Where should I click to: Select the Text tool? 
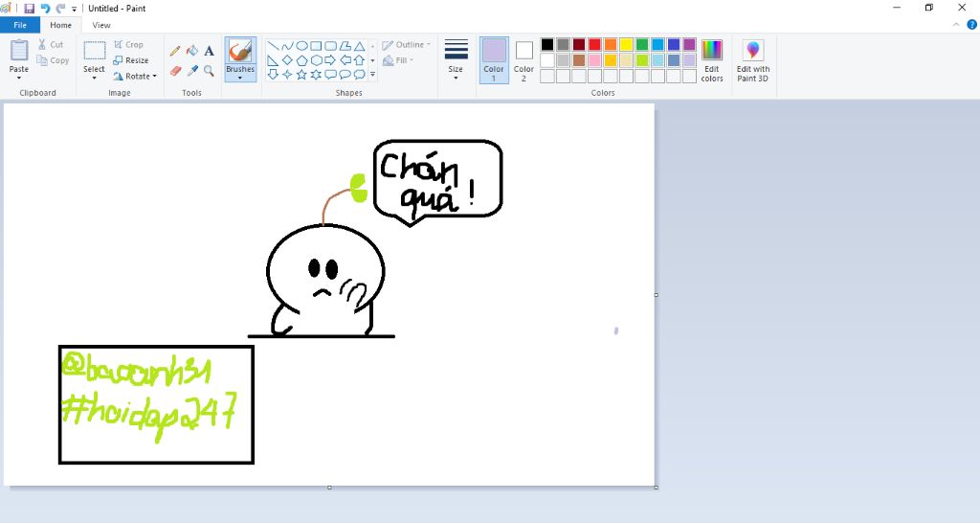(x=209, y=51)
